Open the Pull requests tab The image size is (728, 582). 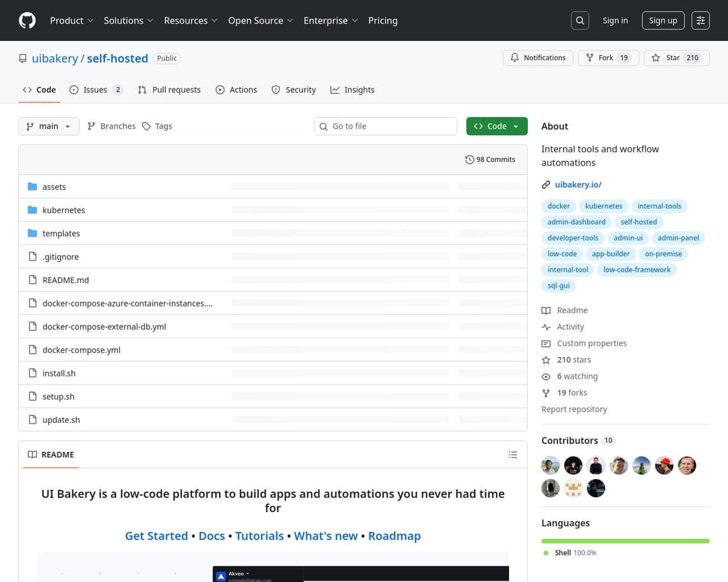(x=169, y=90)
